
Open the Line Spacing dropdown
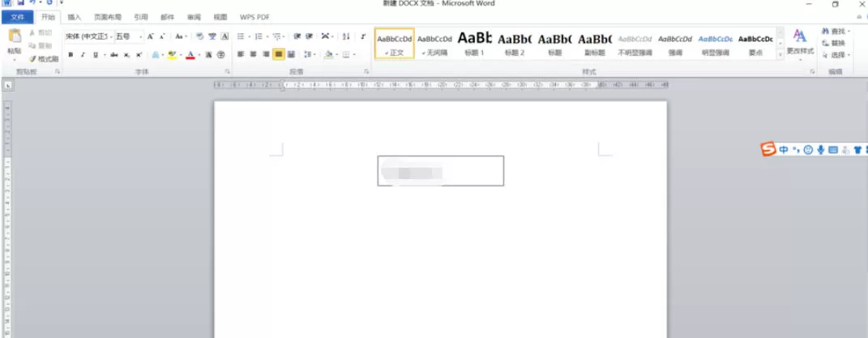point(309,54)
